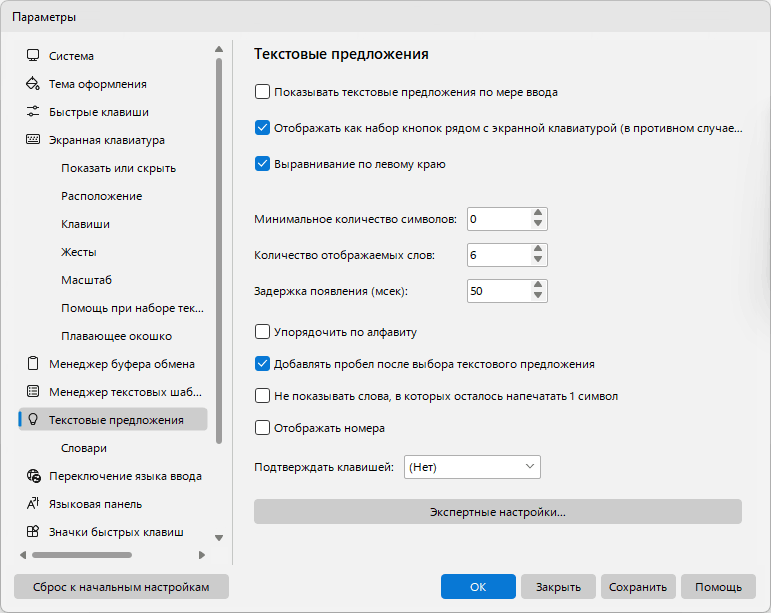Increase Минимальное количество символов value

click(538, 213)
